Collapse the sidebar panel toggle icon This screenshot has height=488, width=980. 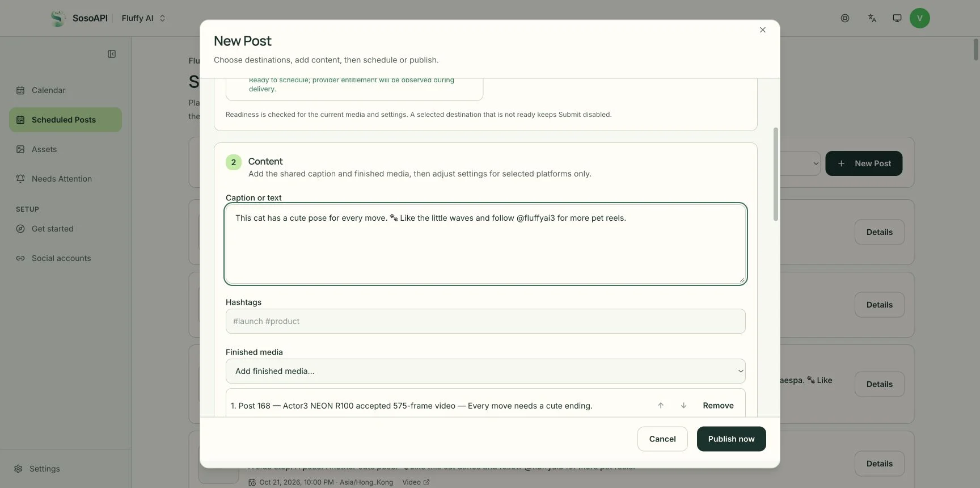(x=112, y=54)
